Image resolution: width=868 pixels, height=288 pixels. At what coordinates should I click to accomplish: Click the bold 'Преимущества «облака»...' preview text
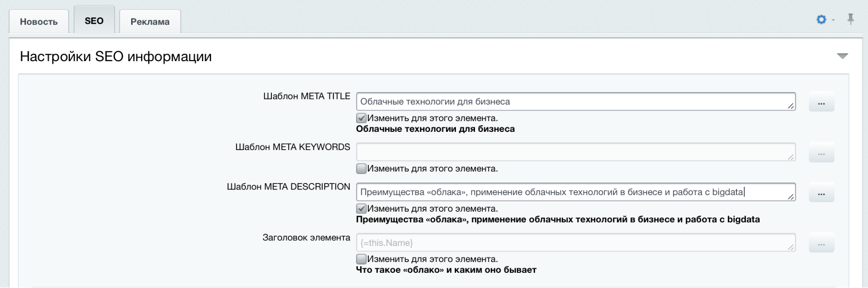click(558, 219)
